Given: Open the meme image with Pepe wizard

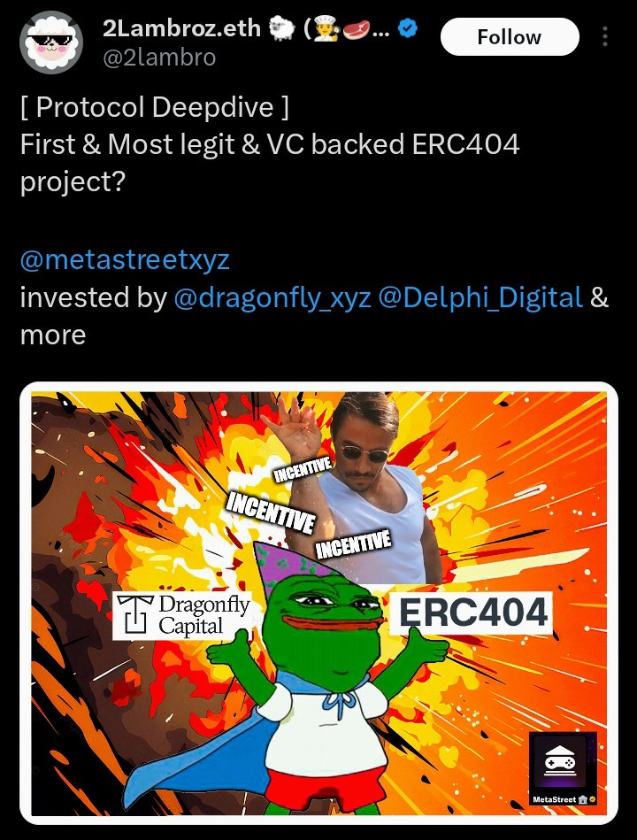Looking at the screenshot, I should (319, 603).
